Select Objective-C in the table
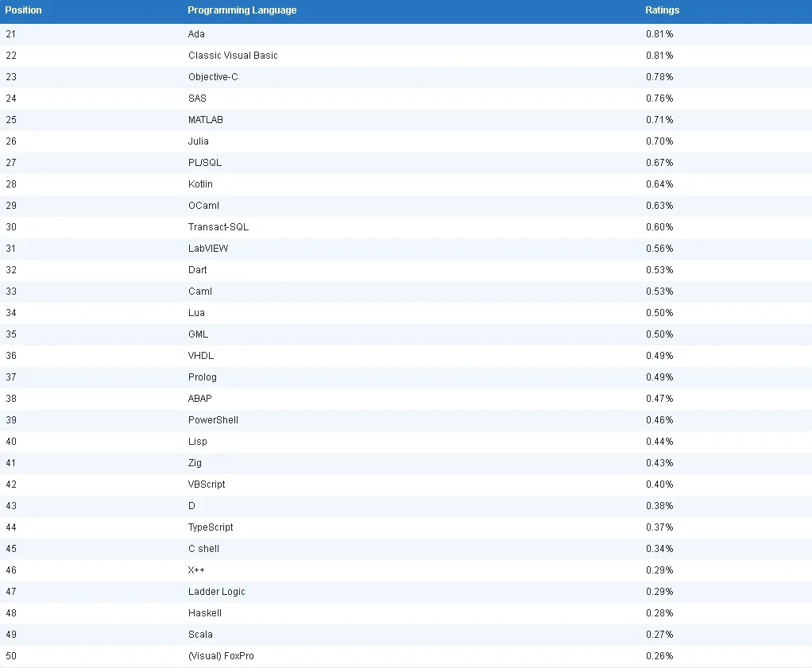Viewport: 812px width, 668px height. [x=213, y=77]
